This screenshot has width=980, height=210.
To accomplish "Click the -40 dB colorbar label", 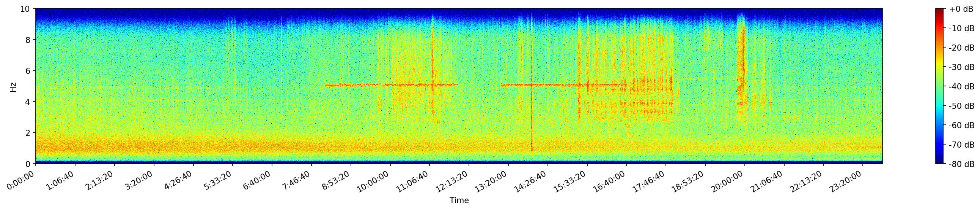I will coord(961,87).
